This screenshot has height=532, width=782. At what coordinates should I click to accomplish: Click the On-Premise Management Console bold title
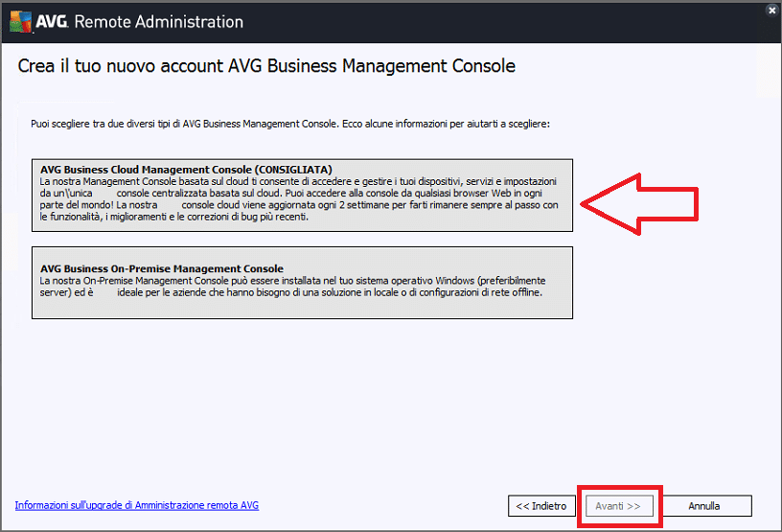coord(162,268)
